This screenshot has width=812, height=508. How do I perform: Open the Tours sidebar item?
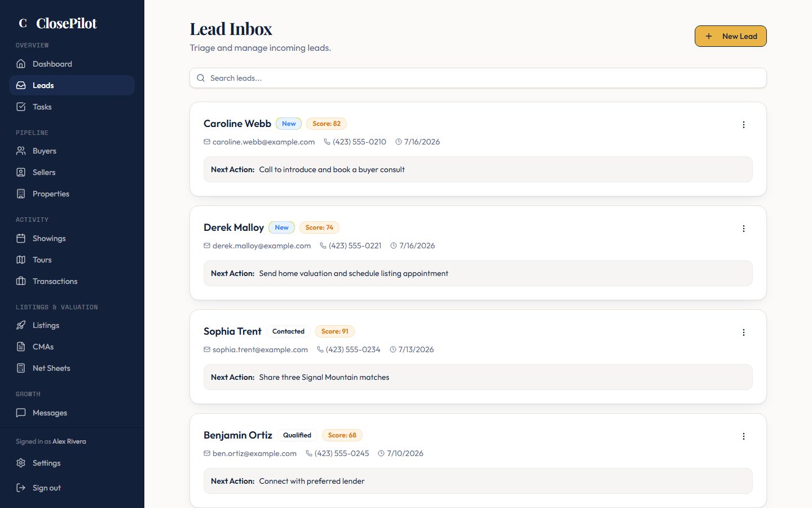click(x=72, y=260)
